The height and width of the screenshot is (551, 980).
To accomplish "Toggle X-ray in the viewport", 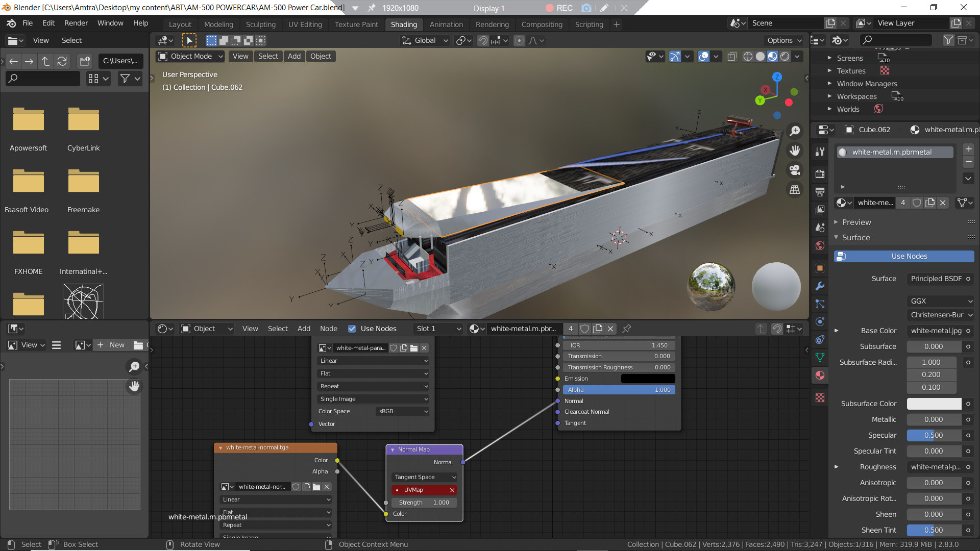I will pos(732,56).
